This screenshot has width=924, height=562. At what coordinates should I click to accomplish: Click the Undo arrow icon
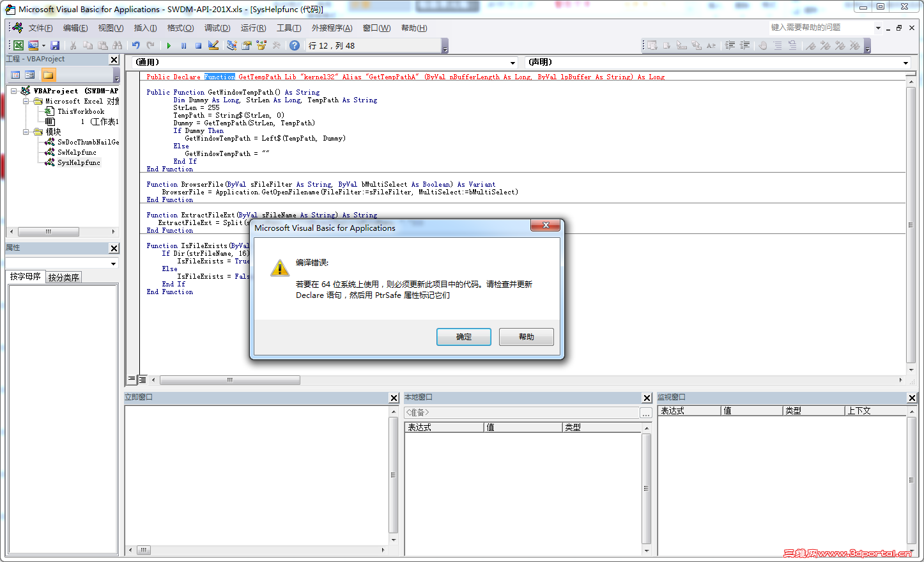pyautogui.click(x=136, y=45)
